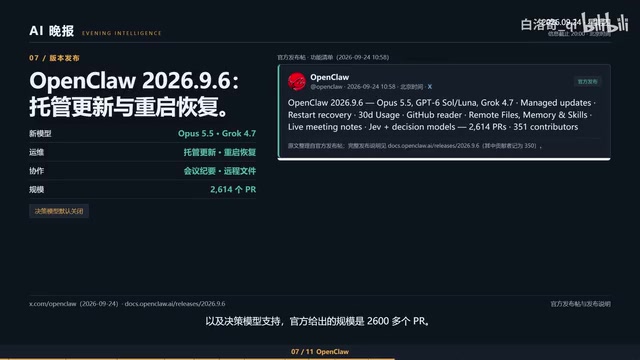Click the 协作 会议纪要 · 远程文件 row

click(x=142, y=171)
